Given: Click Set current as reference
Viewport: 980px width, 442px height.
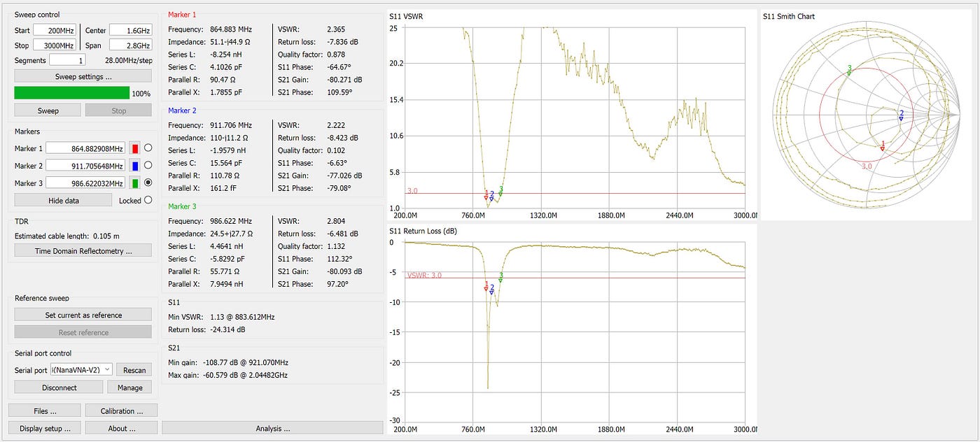Looking at the screenshot, I should point(83,315).
